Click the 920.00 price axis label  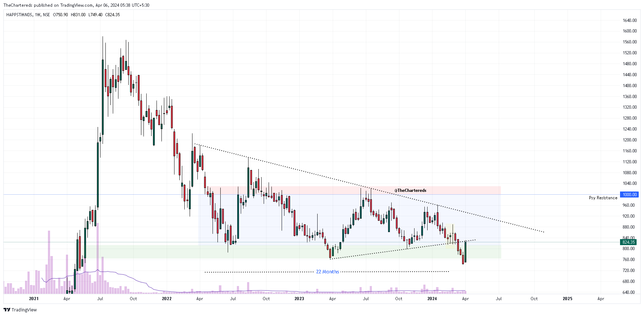628,216
